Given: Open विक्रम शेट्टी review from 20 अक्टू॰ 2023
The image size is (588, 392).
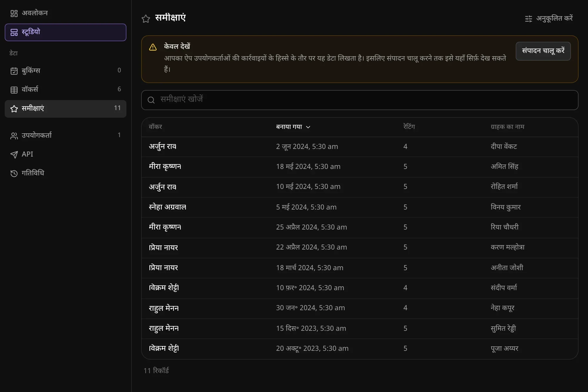Looking at the screenshot, I should [x=360, y=348].
